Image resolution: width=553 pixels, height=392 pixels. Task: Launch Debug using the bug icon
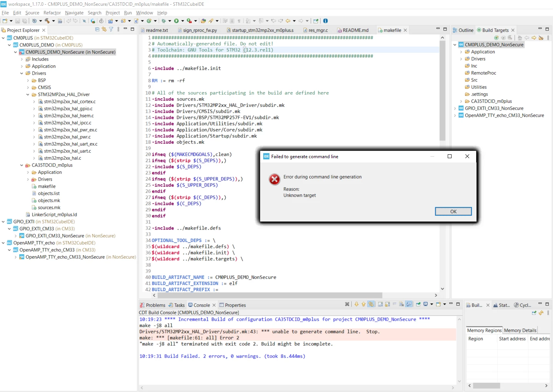[x=164, y=21]
